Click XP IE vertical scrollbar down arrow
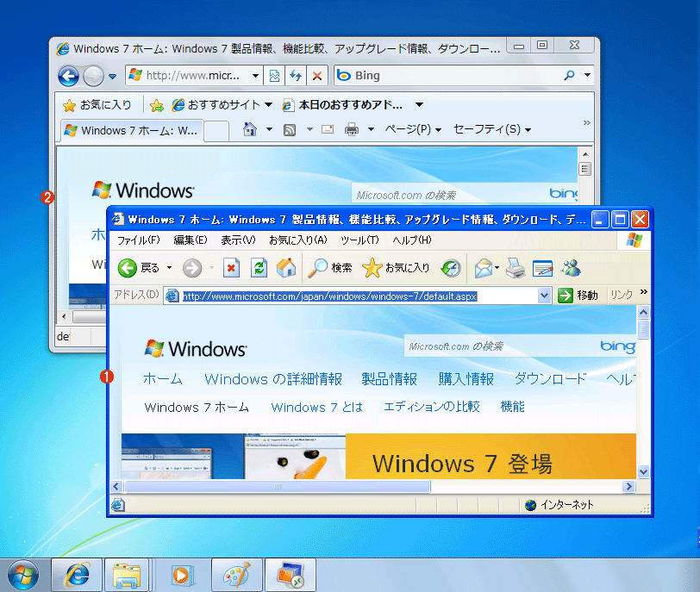The width and height of the screenshot is (700, 592). click(x=643, y=471)
